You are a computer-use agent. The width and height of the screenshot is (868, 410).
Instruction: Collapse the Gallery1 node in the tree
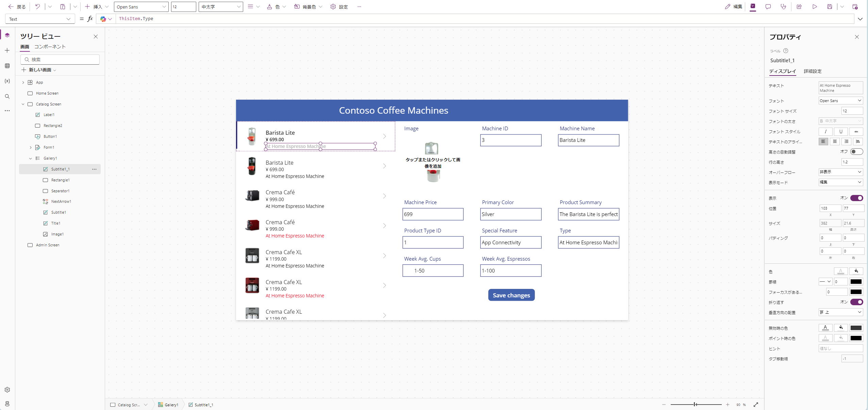31,158
